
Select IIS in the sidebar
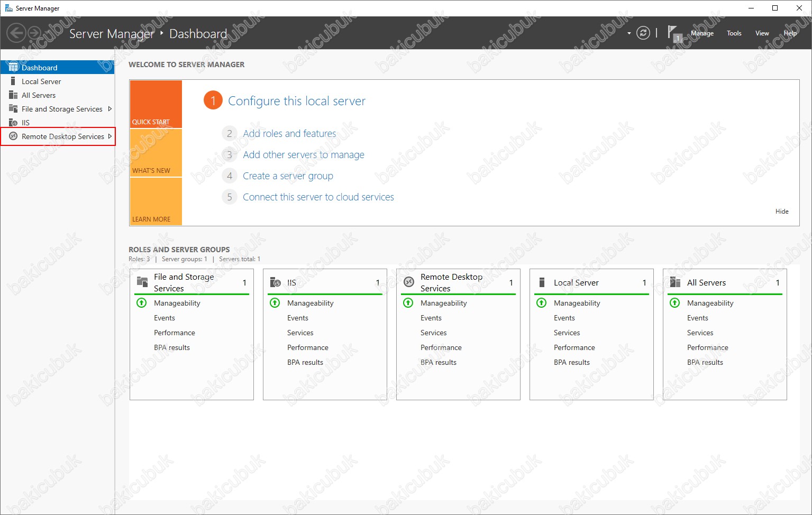(57, 123)
